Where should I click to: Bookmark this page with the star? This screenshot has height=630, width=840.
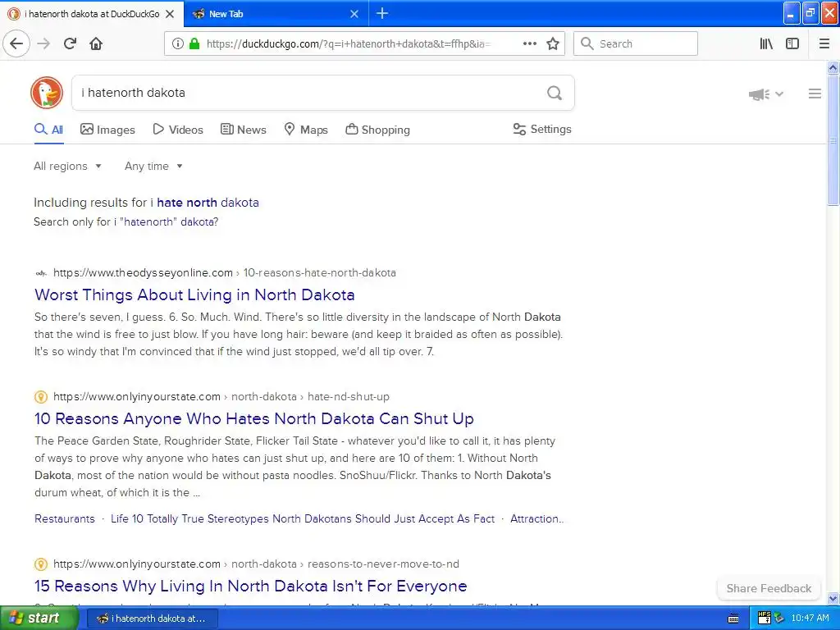[553, 43]
